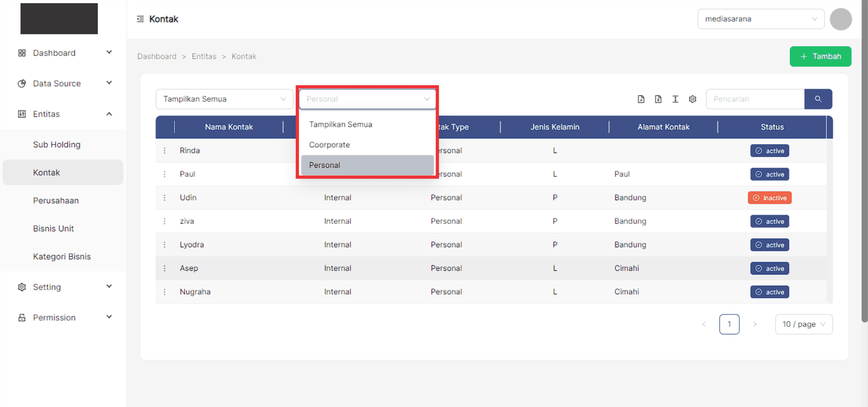The image size is (868, 407).
Task: Open the Tampilkan Semua filter dropdown
Action: pos(224,99)
